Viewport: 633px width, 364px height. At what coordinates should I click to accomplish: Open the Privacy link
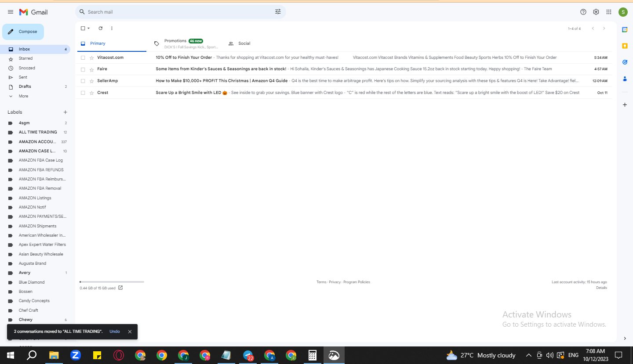coord(335,282)
